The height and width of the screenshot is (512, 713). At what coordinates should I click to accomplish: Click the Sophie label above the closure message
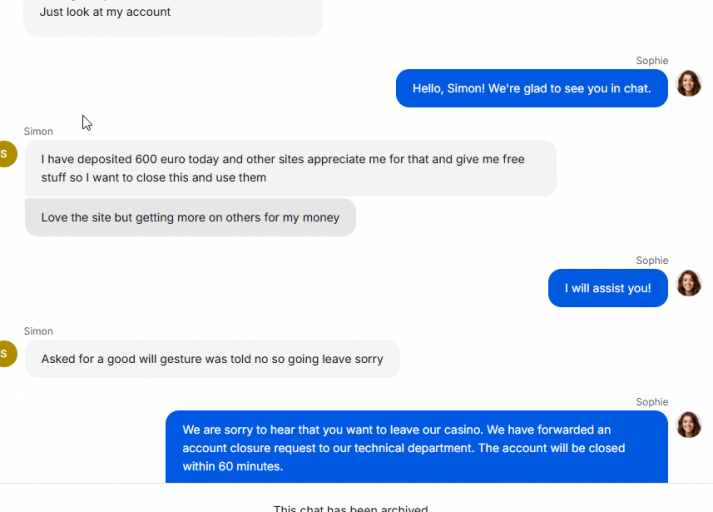pyautogui.click(x=652, y=402)
